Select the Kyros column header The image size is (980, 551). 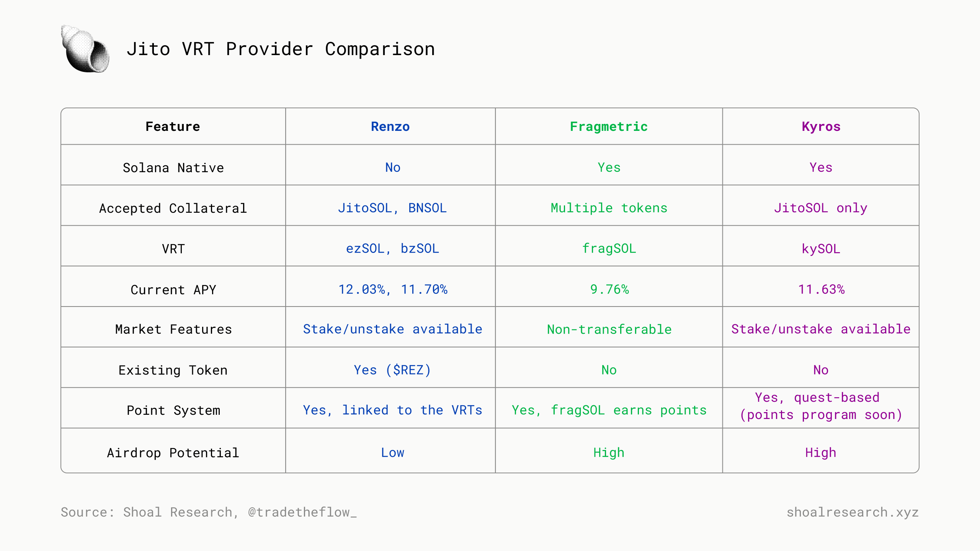tap(821, 127)
